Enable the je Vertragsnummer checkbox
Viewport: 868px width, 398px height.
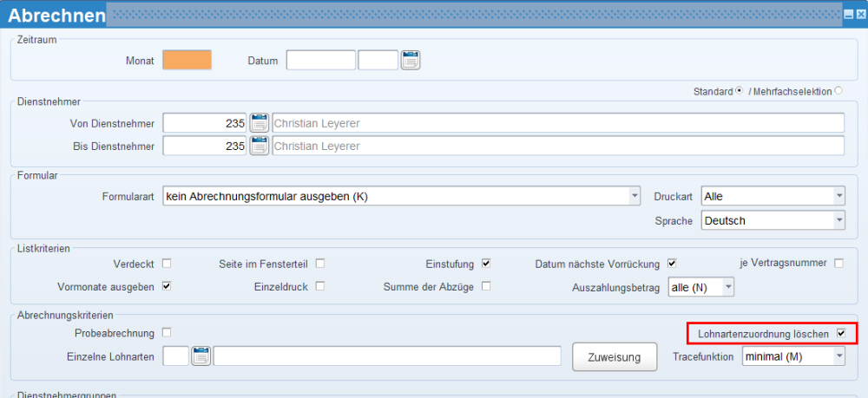point(839,264)
